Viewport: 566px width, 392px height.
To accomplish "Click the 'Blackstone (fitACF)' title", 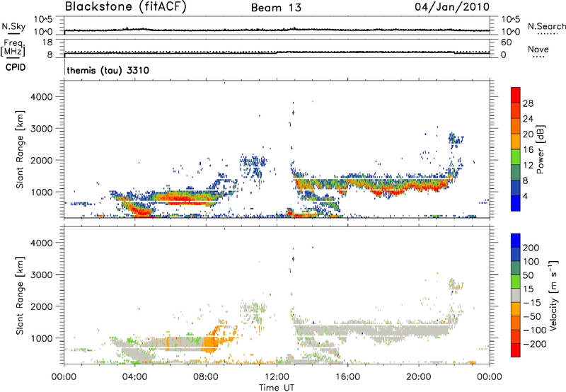I will point(126,6).
